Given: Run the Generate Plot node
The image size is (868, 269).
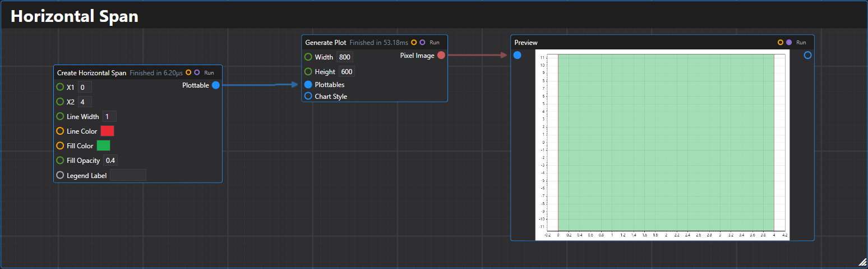Looking at the screenshot, I should 435,43.
